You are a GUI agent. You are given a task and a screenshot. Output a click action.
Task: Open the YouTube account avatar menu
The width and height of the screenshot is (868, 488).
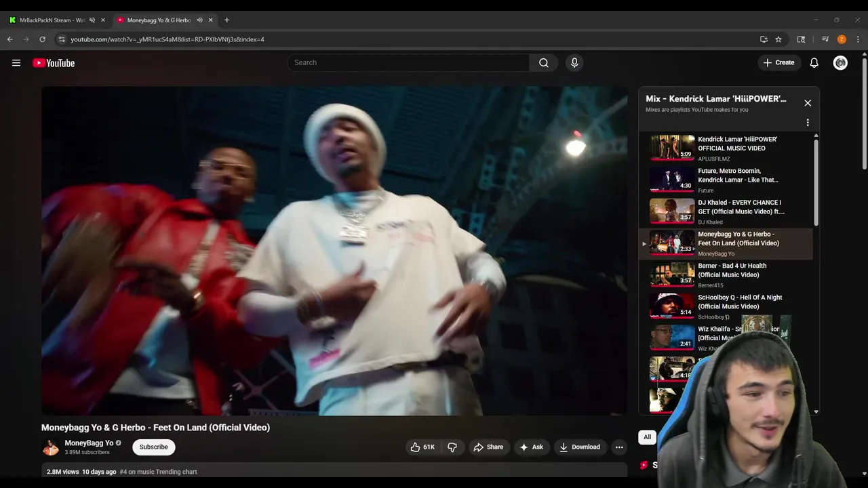[840, 63]
